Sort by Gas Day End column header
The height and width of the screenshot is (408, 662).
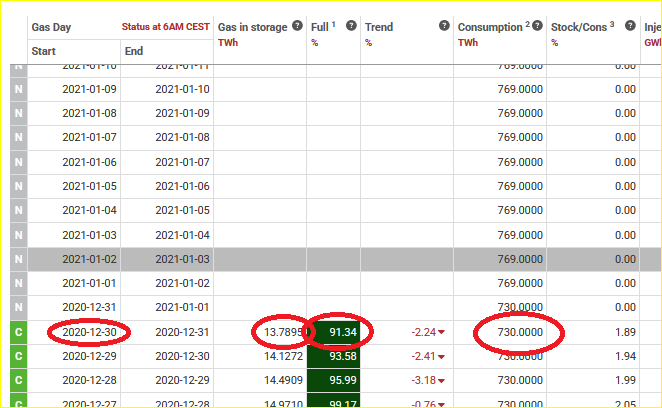pyautogui.click(x=134, y=51)
